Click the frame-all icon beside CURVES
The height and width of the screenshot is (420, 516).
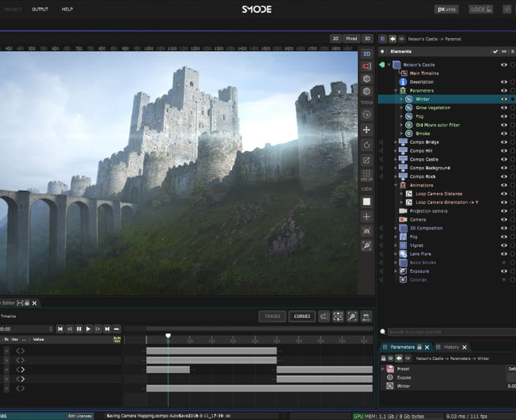pyautogui.click(x=338, y=316)
